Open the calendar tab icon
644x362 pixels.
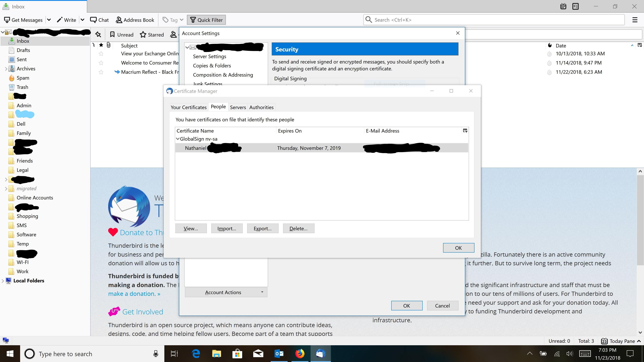tap(563, 7)
